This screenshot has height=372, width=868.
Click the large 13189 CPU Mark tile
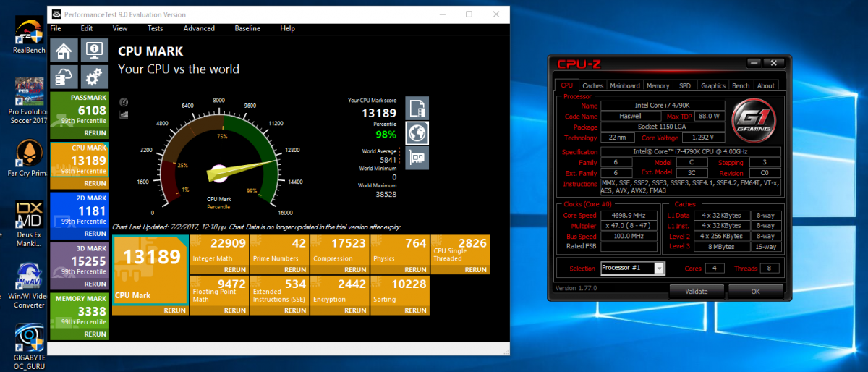[150, 275]
